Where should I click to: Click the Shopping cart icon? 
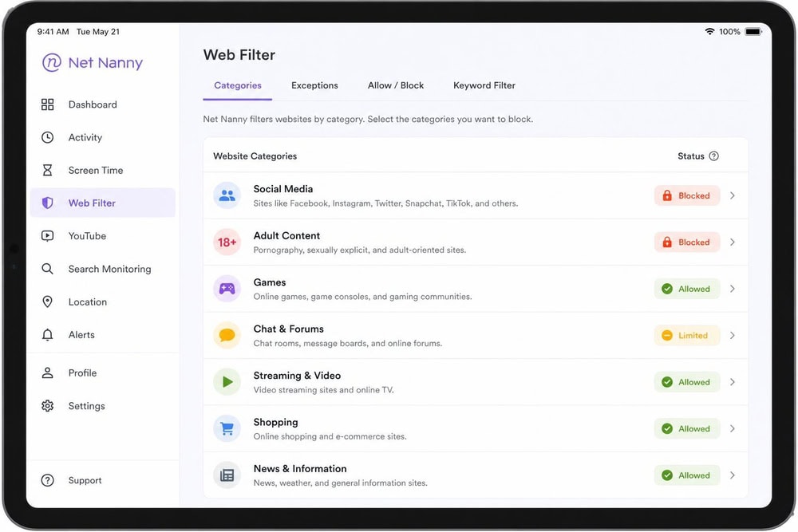(x=227, y=429)
